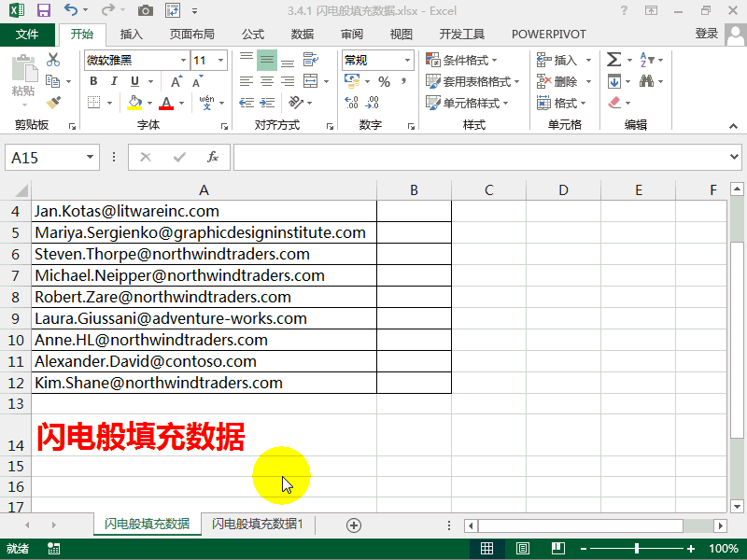Toggle left text alignment
The height and width of the screenshot is (560, 747).
[x=247, y=81]
